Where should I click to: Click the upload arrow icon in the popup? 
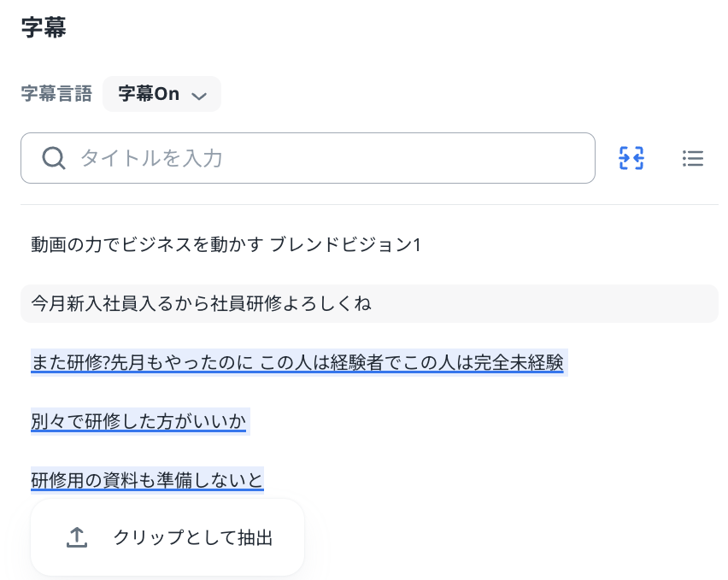pos(77,537)
